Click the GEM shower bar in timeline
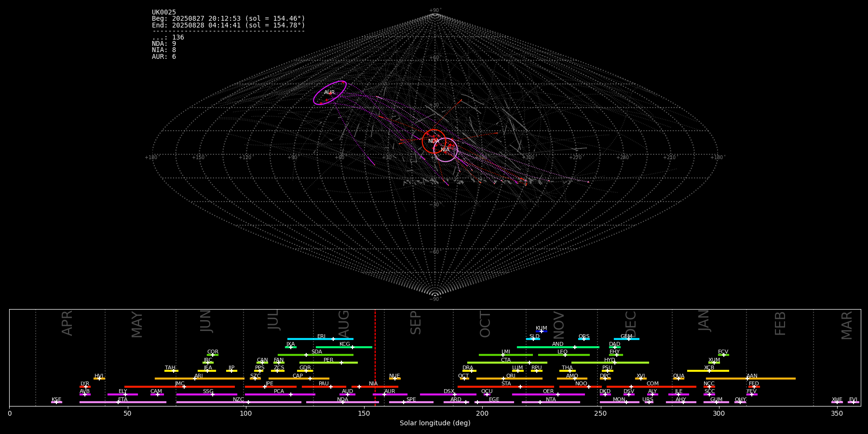Screen dimensions: 868x434 tap(626, 339)
